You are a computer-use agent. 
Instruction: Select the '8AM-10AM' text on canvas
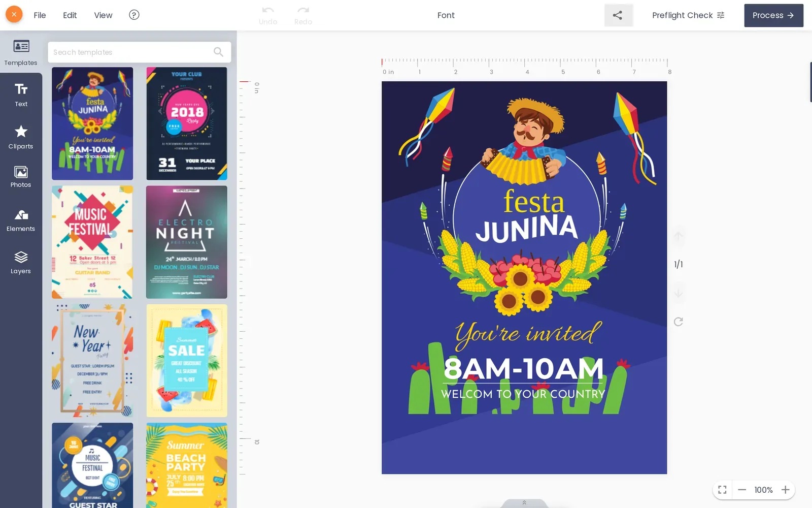pos(523,369)
